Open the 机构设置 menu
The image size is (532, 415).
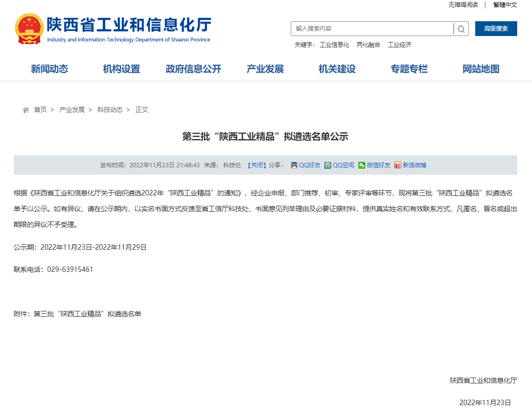point(121,69)
